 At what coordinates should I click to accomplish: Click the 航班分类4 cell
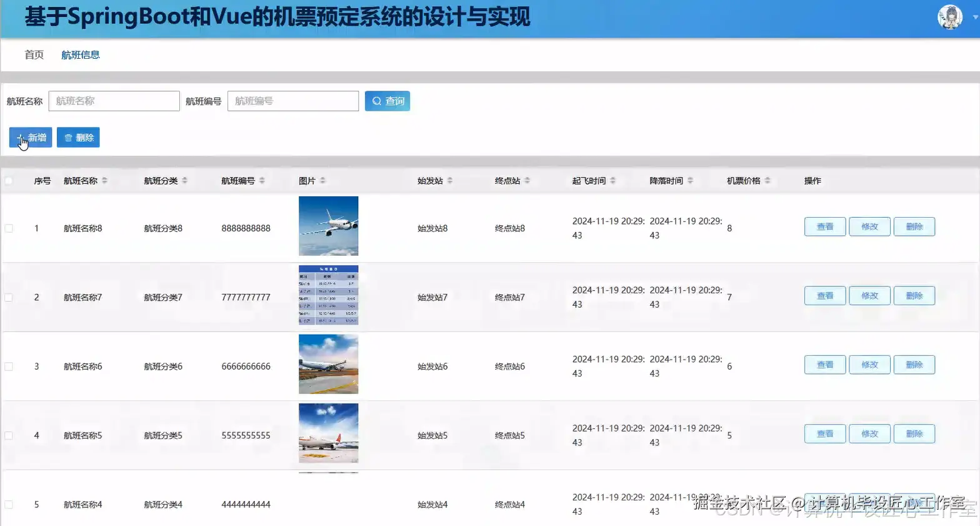click(x=163, y=505)
